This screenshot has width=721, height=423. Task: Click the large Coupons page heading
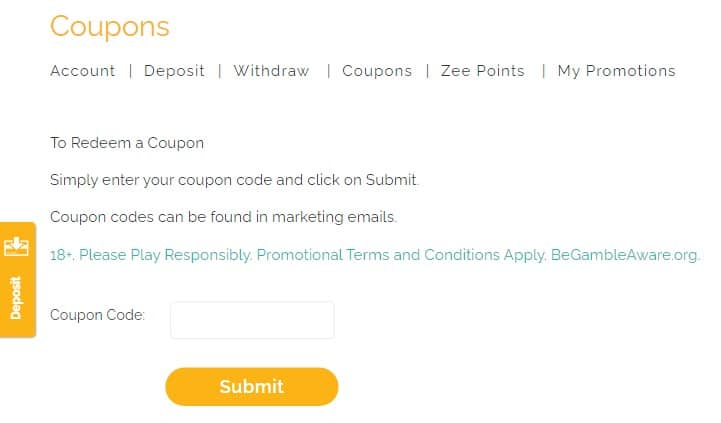(110, 26)
